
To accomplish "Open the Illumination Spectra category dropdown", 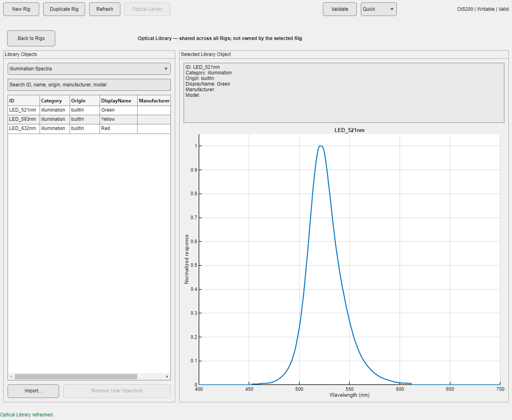I will tap(89, 69).
